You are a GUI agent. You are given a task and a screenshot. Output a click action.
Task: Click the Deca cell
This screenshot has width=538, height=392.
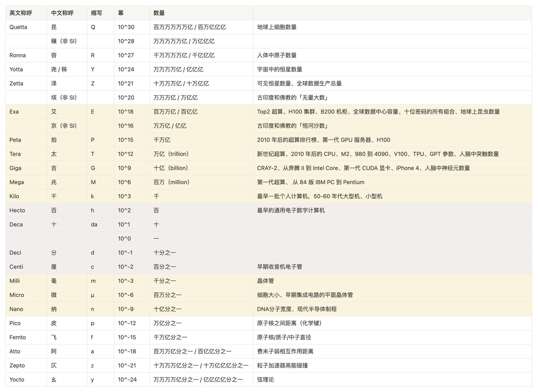(26, 224)
